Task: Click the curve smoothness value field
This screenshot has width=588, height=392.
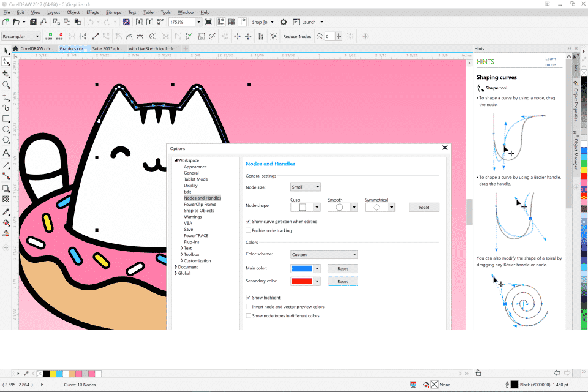Action: (x=330, y=36)
